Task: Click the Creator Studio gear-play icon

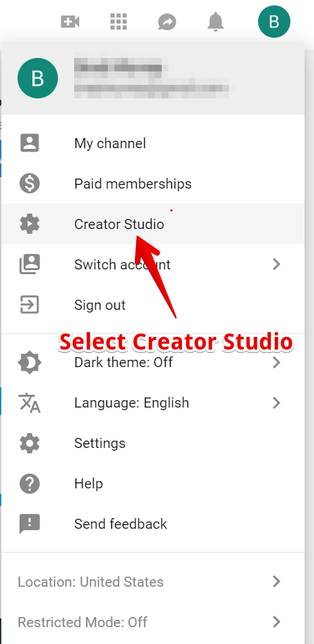Action: [x=30, y=224]
